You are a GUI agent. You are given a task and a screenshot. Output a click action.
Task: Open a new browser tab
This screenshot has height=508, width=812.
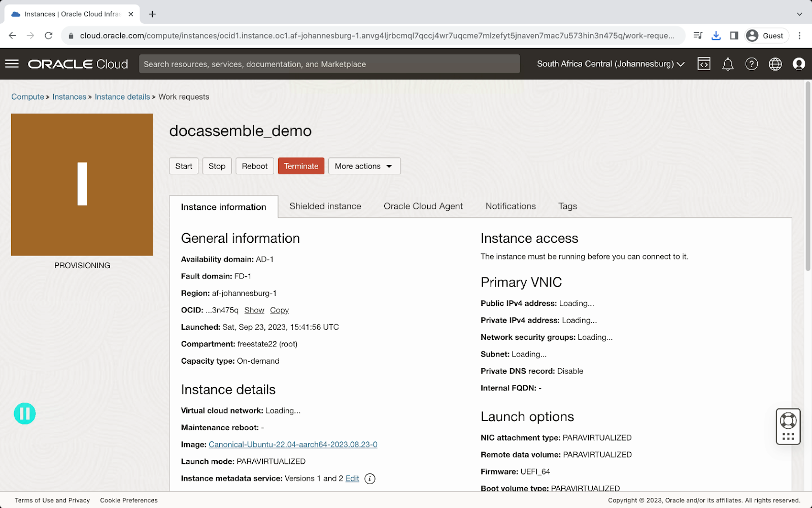tap(152, 14)
